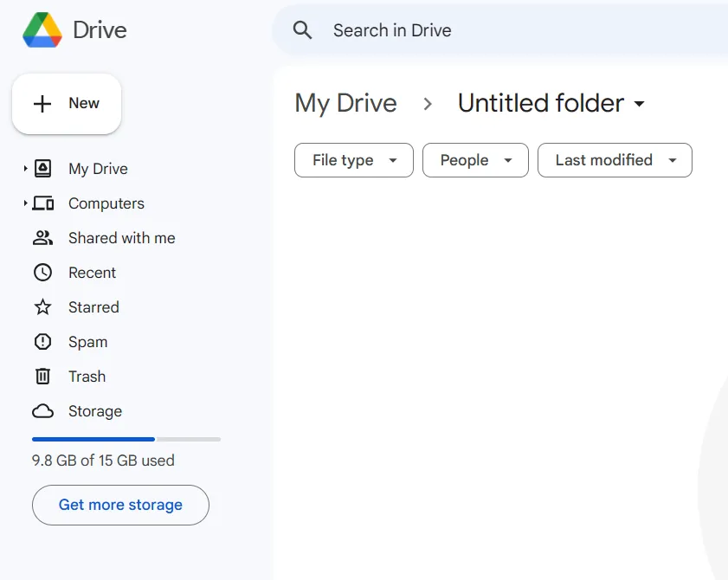Screen dimensions: 728x580
Task: Click the Trash bin icon
Action: (x=42, y=377)
